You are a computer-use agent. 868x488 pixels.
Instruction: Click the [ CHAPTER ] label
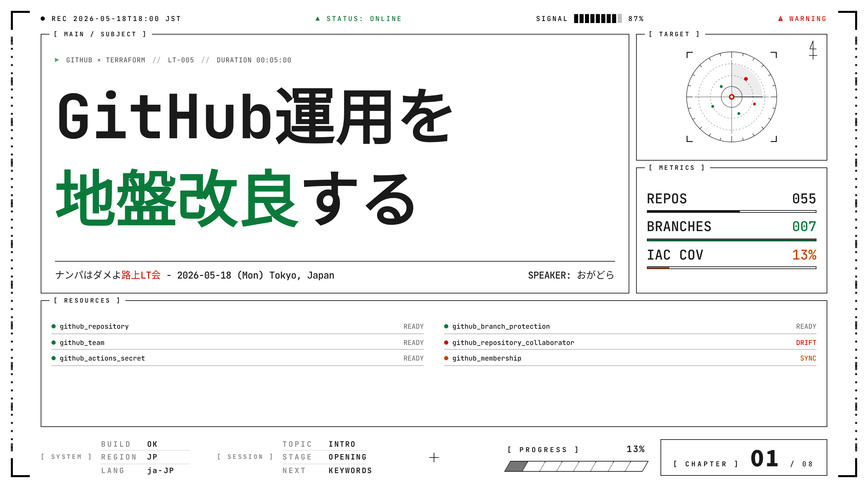[706, 464]
